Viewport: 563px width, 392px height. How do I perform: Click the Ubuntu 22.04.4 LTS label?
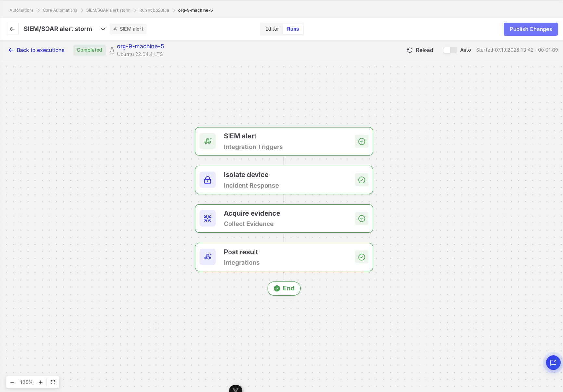(140, 54)
